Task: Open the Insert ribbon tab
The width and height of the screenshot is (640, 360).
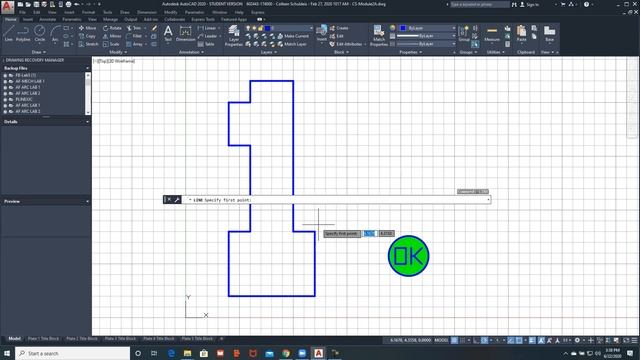Action: pos(28,19)
